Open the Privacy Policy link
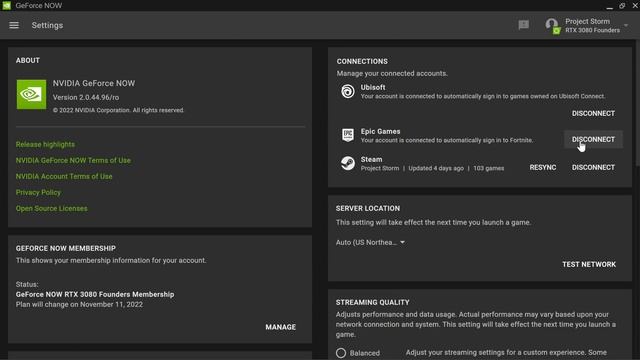This screenshot has width=640, height=360. [38, 192]
